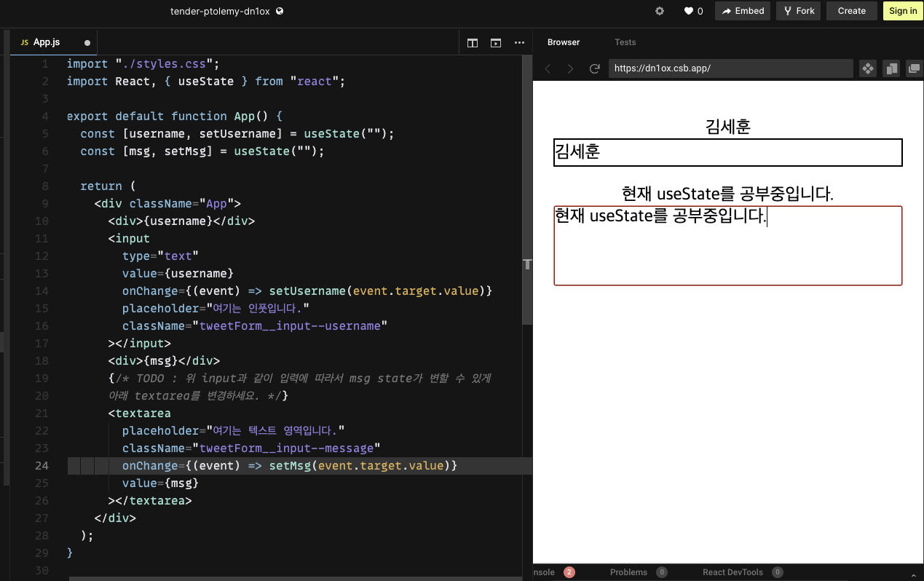Click the setMsg call on line 24
The height and width of the screenshot is (581, 924).
coord(290,465)
